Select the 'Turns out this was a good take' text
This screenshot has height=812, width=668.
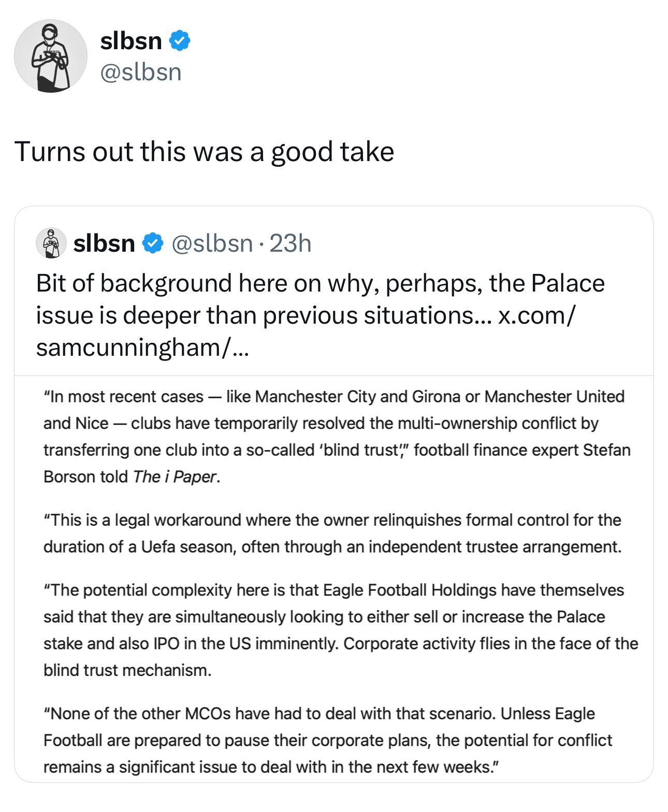coord(205,152)
